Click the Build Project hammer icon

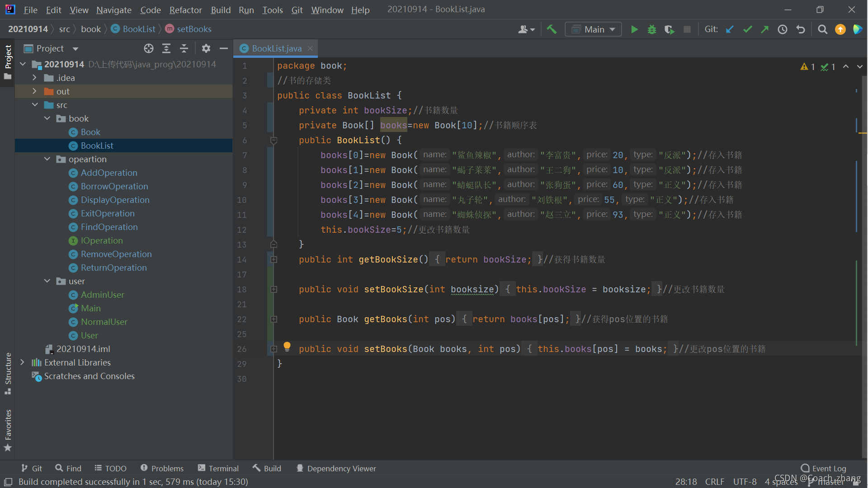click(552, 29)
